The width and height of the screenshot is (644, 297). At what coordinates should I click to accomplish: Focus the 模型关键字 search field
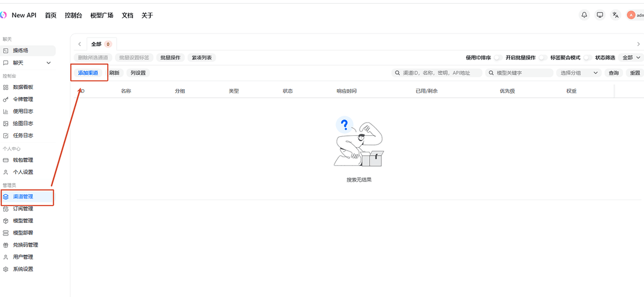519,73
